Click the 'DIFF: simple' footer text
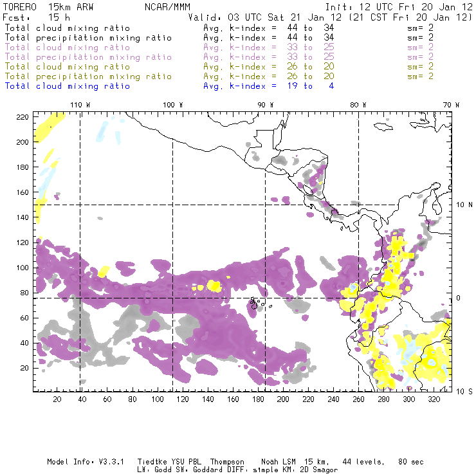Viewport: 476px width, 476px height. pyautogui.click(x=250, y=470)
